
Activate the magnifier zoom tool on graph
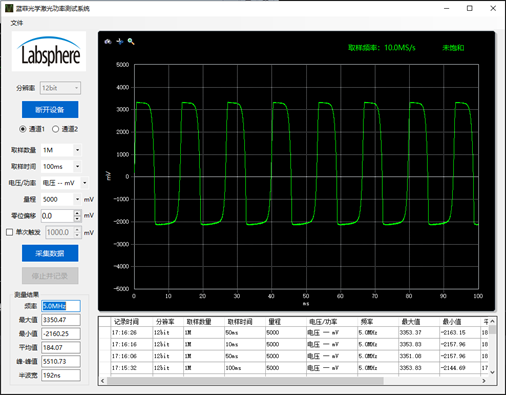pyautogui.click(x=131, y=42)
